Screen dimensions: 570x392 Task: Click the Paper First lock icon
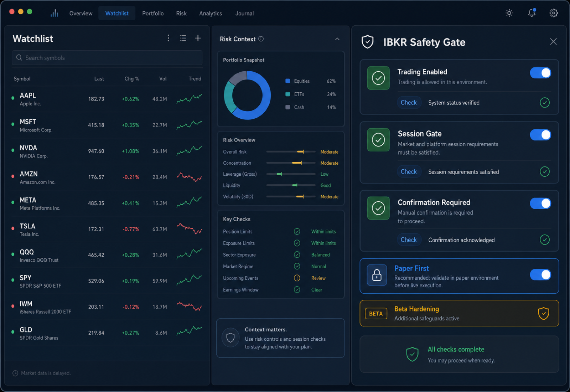377,275
